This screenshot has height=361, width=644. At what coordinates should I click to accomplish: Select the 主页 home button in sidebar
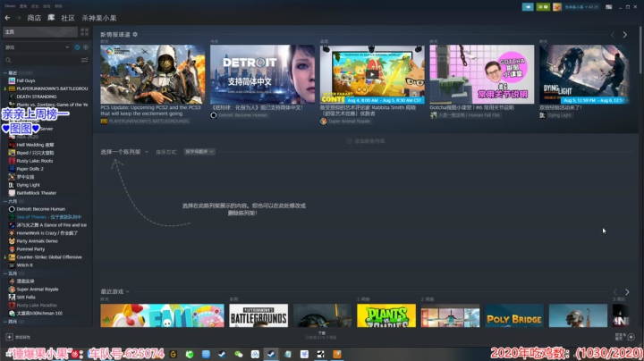click(x=40, y=31)
